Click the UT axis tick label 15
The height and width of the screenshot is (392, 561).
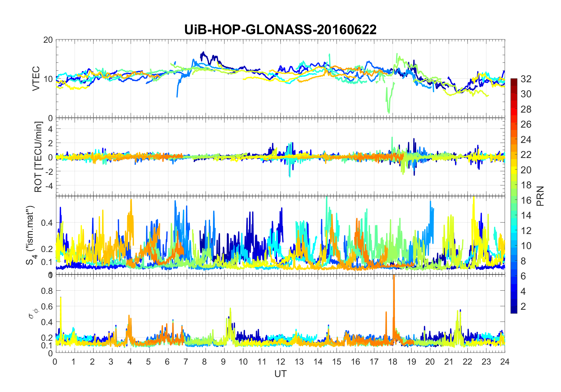pos(337,362)
